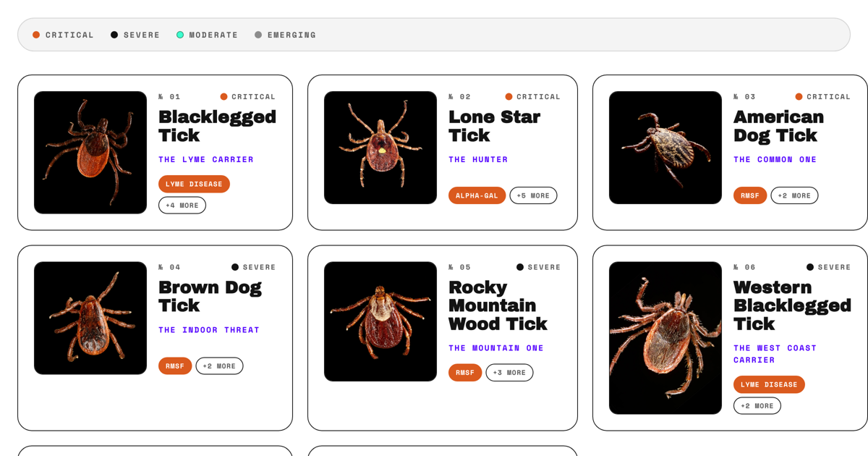Image resolution: width=868 pixels, height=456 pixels.
Task: Click RMSF tag on American Dog Tick card
Action: click(x=750, y=195)
